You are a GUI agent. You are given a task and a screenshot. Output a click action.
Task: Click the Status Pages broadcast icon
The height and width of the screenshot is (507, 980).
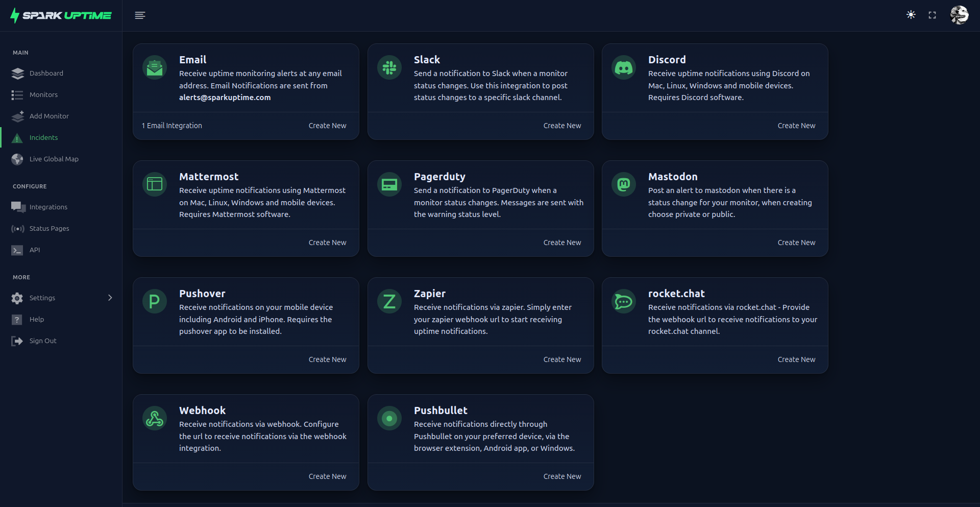(17, 229)
